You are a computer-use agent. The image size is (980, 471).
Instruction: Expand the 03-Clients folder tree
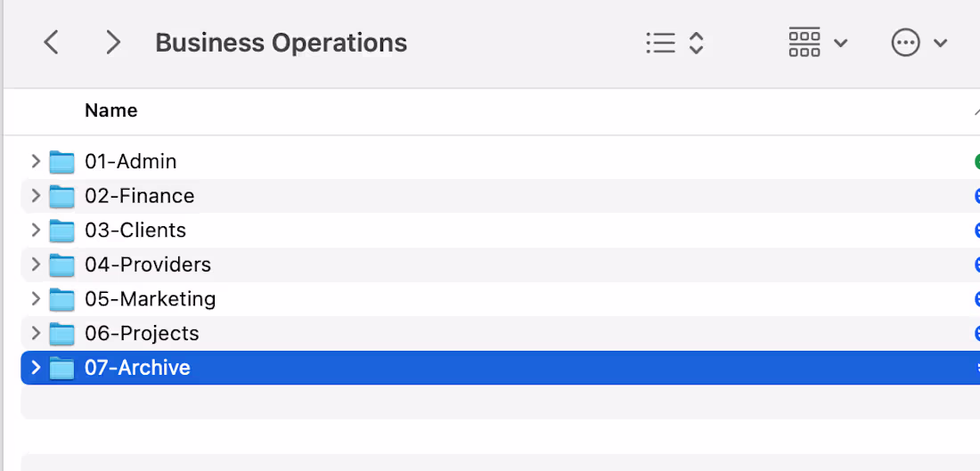[x=36, y=230]
